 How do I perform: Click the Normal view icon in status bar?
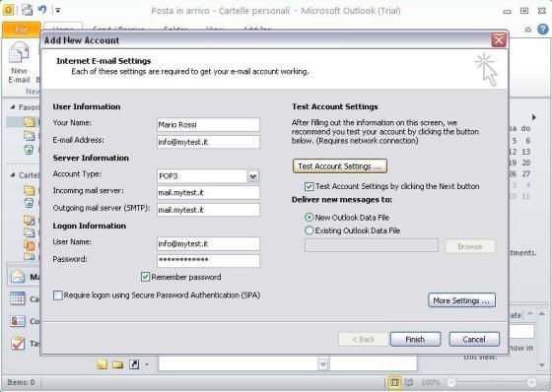[394, 382]
